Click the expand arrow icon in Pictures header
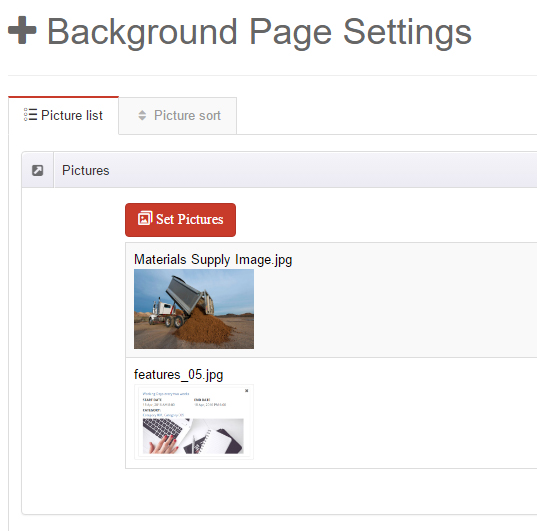This screenshot has width=537, height=531. [x=38, y=170]
